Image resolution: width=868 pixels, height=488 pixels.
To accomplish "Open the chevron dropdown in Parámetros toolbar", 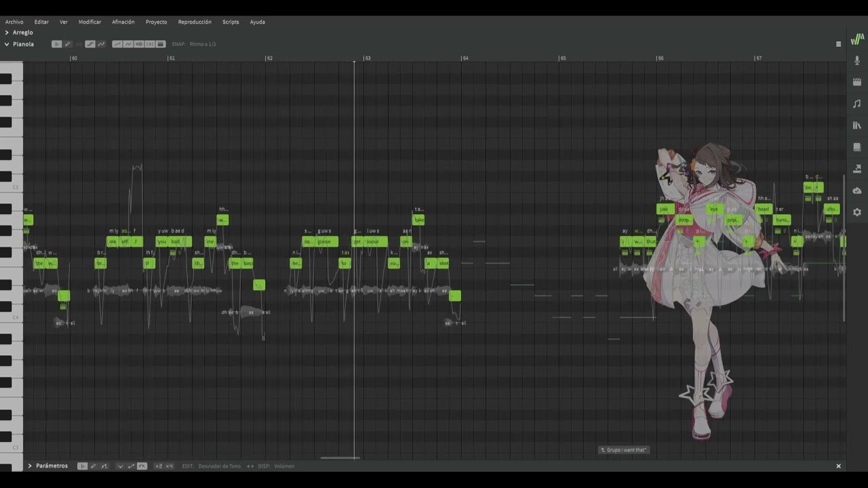I will click(x=121, y=466).
